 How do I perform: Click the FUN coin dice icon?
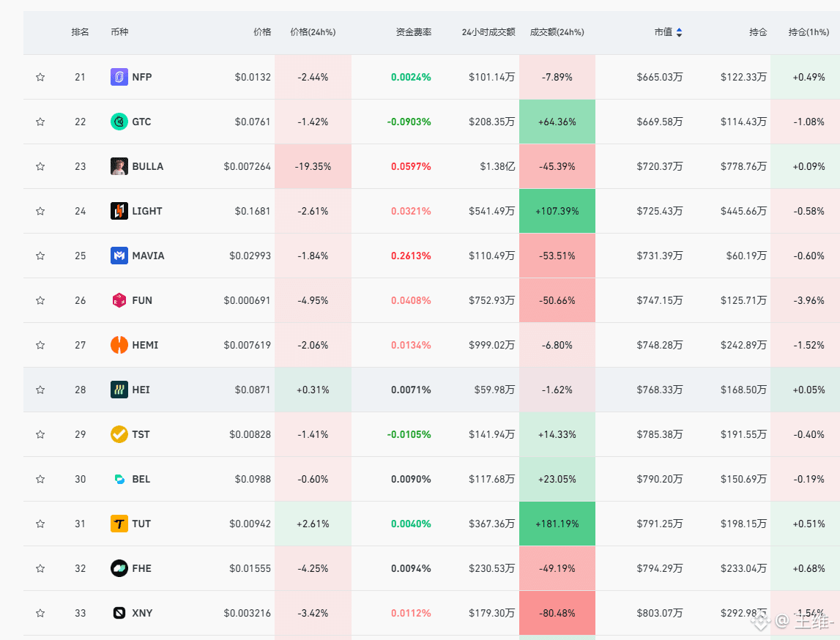pos(119,300)
